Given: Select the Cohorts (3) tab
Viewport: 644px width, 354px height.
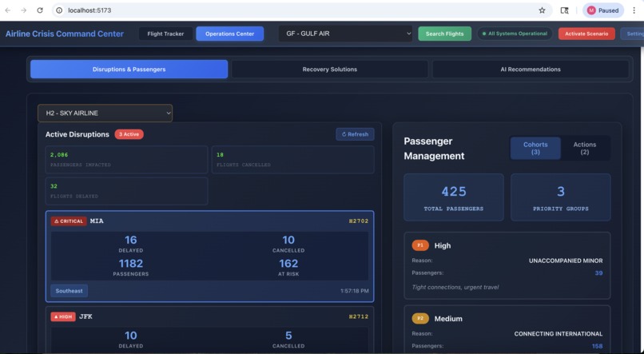Looking at the screenshot, I should (x=535, y=149).
